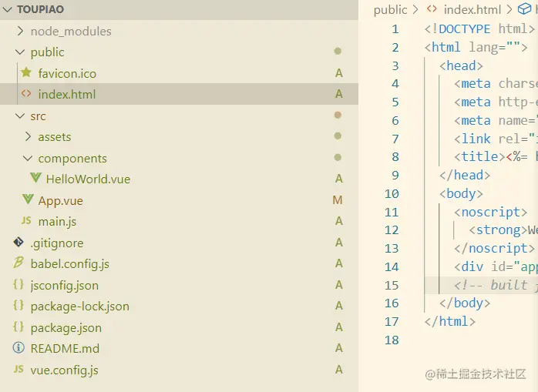Open the App.vue file

click(x=61, y=201)
